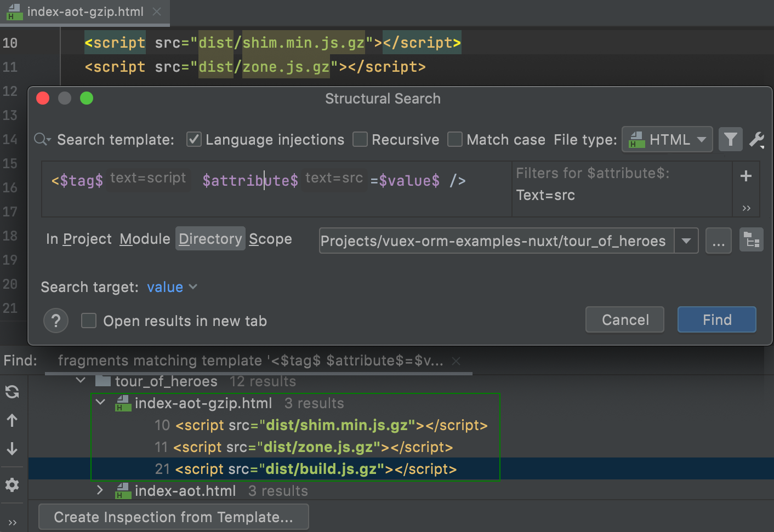Click Create Inspection from Template
Screen dimensions: 774x532
tap(173, 517)
